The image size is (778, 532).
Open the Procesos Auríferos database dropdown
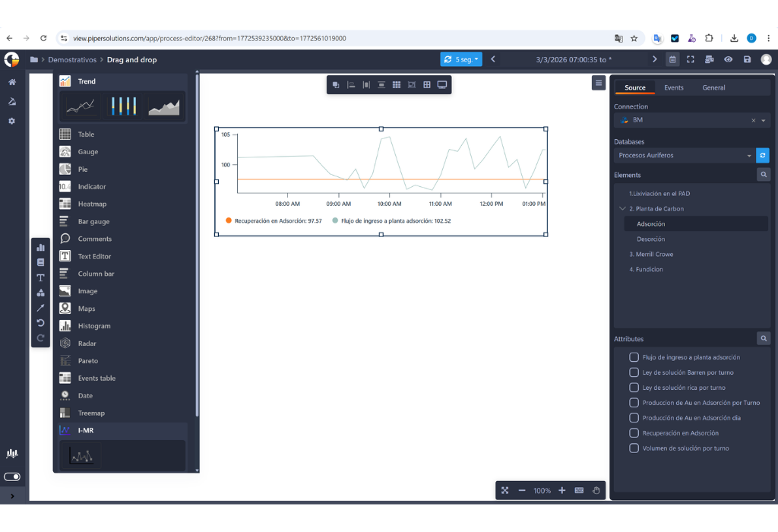pyautogui.click(x=684, y=156)
